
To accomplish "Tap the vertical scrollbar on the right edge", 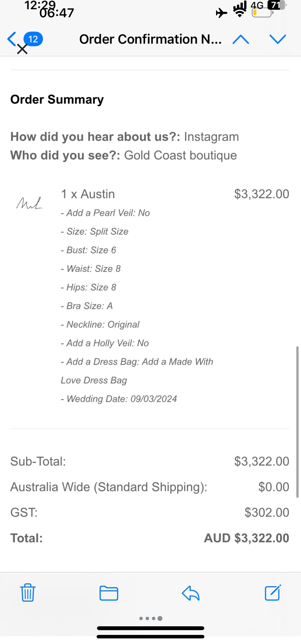I will pyautogui.click(x=297, y=422).
